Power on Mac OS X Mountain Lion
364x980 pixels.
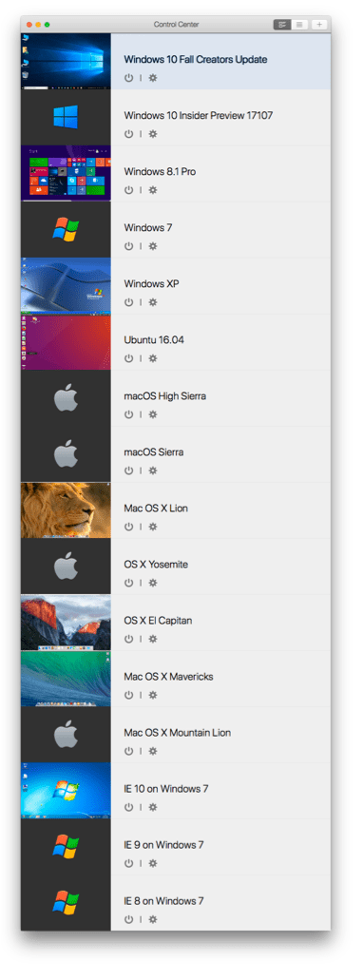[x=129, y=751]
